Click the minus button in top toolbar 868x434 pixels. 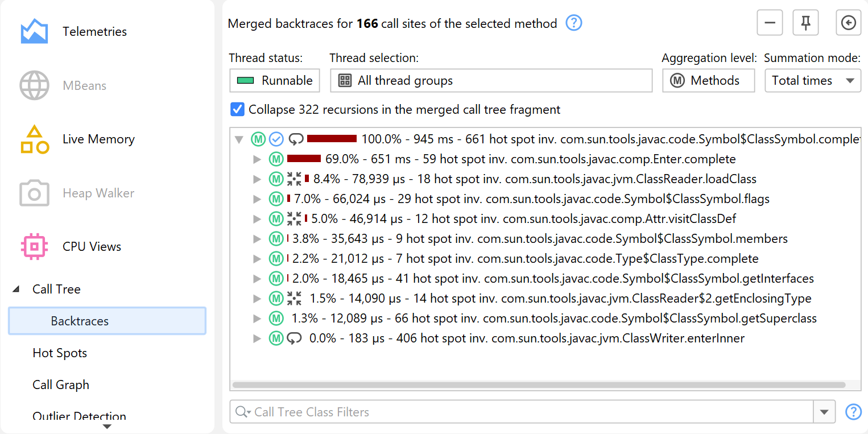770,23
